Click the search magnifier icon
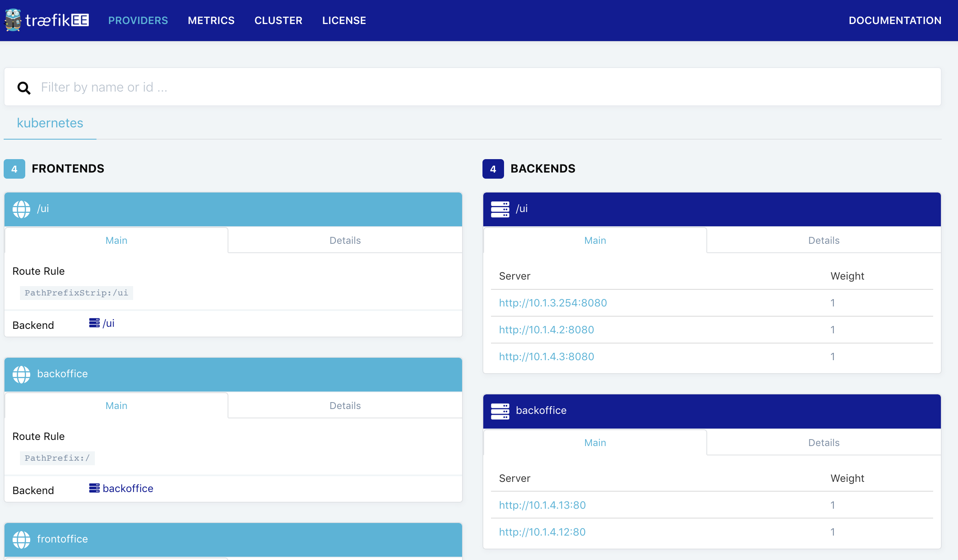This screenshot has height=560, width=958. click(24, 87)
